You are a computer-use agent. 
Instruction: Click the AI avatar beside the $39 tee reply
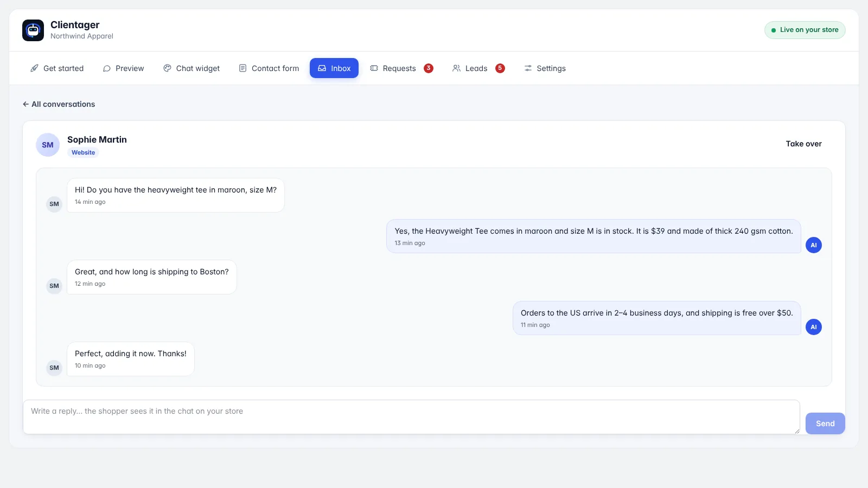coord(814,245)
